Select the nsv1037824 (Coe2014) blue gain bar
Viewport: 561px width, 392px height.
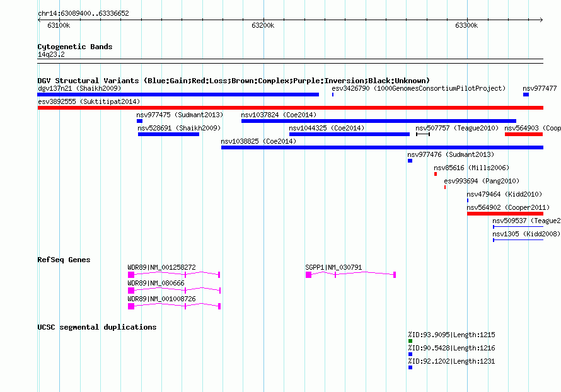(x=379, y=121)
